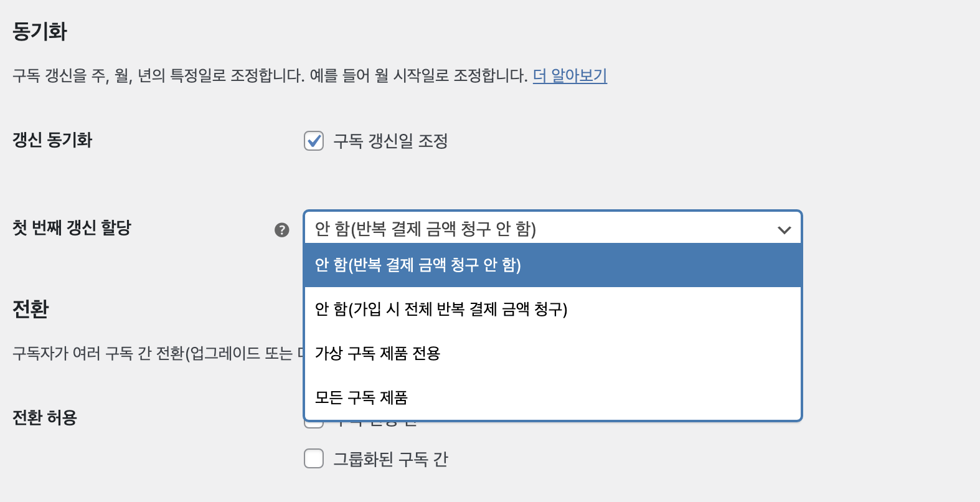Click the 구독 갱신일 조정 checkbox label text
The image size is (980, 502).
[390, 141]
